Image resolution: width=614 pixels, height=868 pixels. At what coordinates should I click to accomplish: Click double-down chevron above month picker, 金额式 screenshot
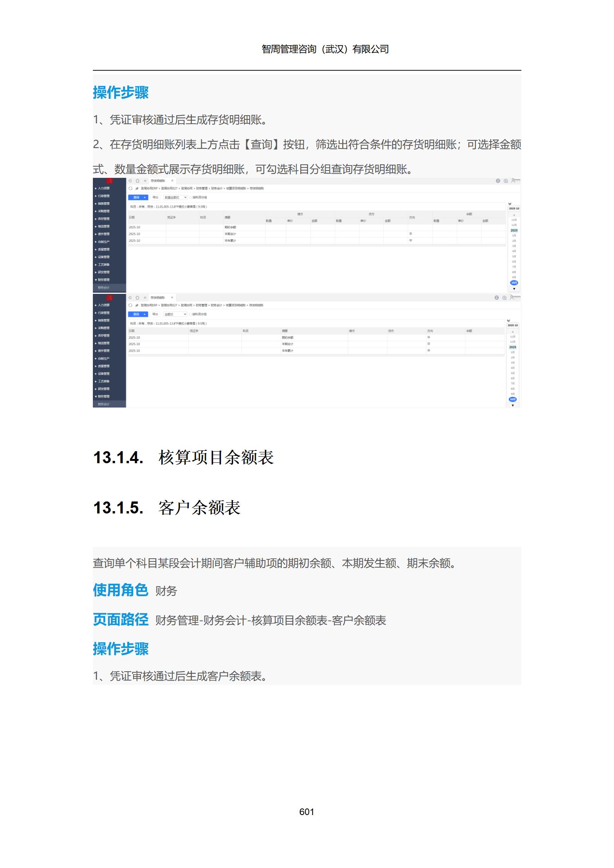(x=508, y=321)
